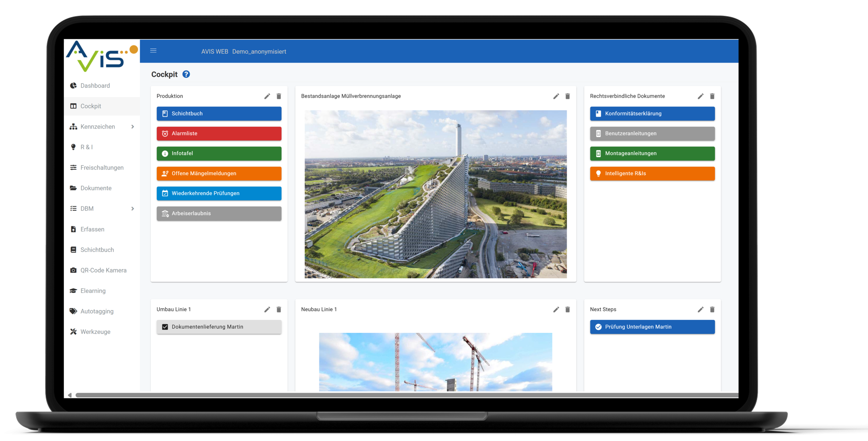Screen dimensions: 868x441
Task: Toggle Prüfung Unterlagen Martin check item
Action: pyautogui.click(x=598, y=327)
